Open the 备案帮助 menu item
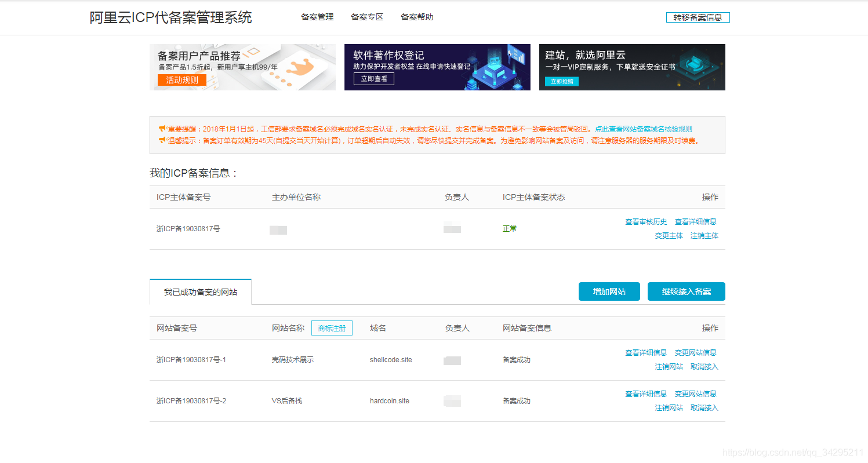This screenshot has width=868, height=463. point(416,17)
